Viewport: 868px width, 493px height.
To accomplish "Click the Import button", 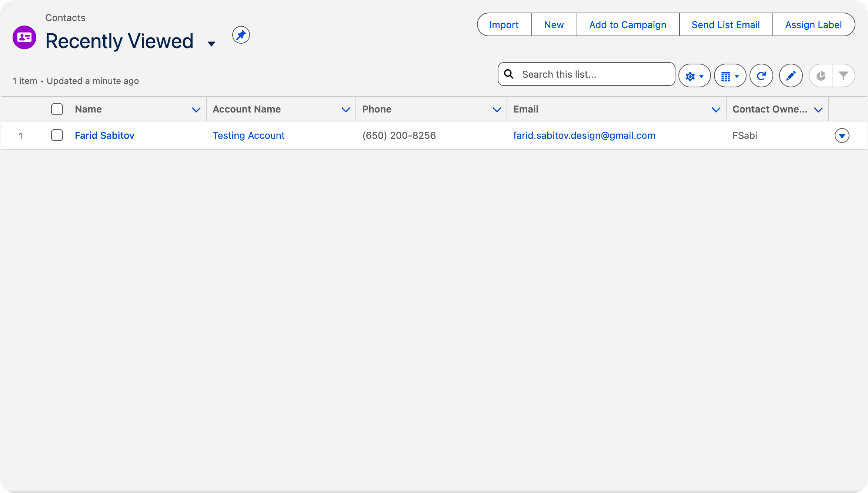I will 504,25.
